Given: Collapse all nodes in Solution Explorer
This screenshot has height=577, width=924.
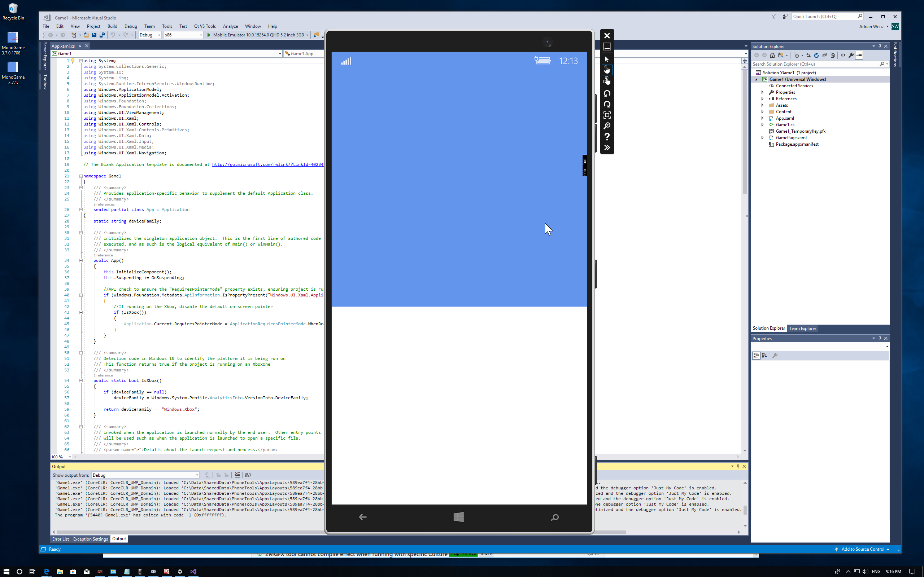Looking at the screenshot, I should click(825, 55).
